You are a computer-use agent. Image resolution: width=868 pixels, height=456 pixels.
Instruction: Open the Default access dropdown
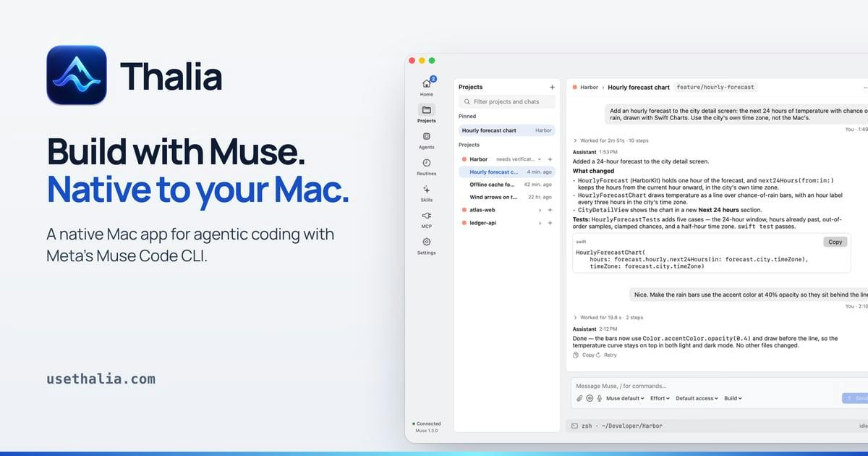[x=697, y=398]
